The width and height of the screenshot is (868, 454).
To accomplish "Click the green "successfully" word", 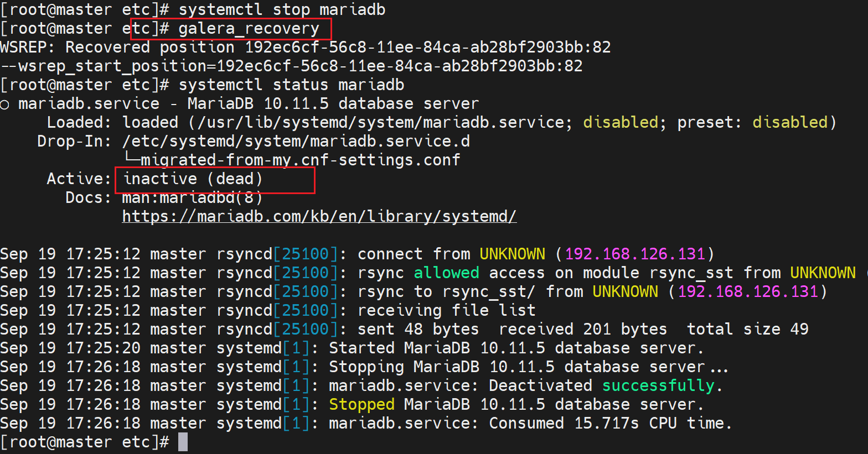I will 658,385.
